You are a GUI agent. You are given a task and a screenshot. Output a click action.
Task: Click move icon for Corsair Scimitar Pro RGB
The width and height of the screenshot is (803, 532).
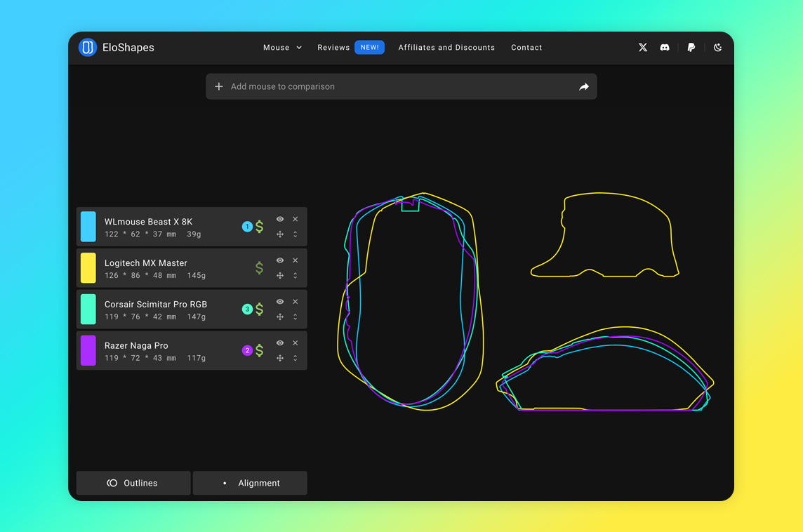point(280,317)
